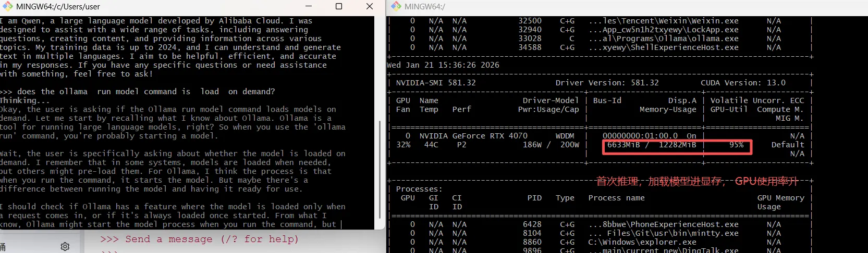Close the MINGW64:/c/Users/user window
The width and height of the screenshot is (868, 253).
(370, 6)
